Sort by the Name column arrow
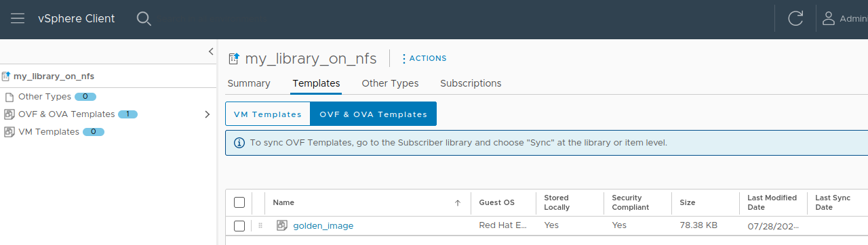 [x=458, y=202]
